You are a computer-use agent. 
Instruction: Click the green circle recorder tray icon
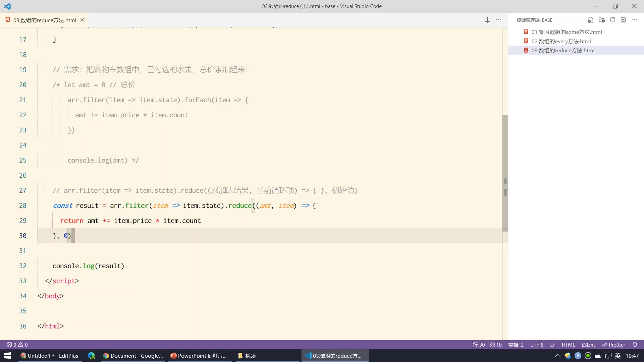[588, 356]
